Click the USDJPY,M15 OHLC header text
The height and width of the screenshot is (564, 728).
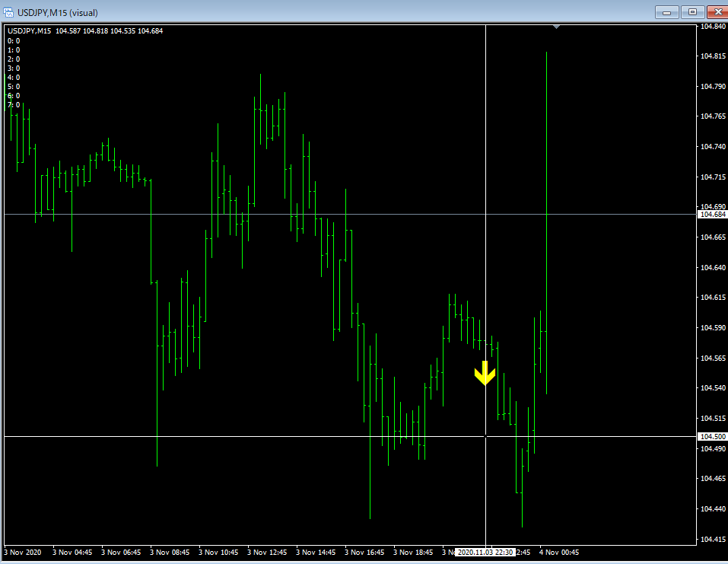click(x=85, y=31)
